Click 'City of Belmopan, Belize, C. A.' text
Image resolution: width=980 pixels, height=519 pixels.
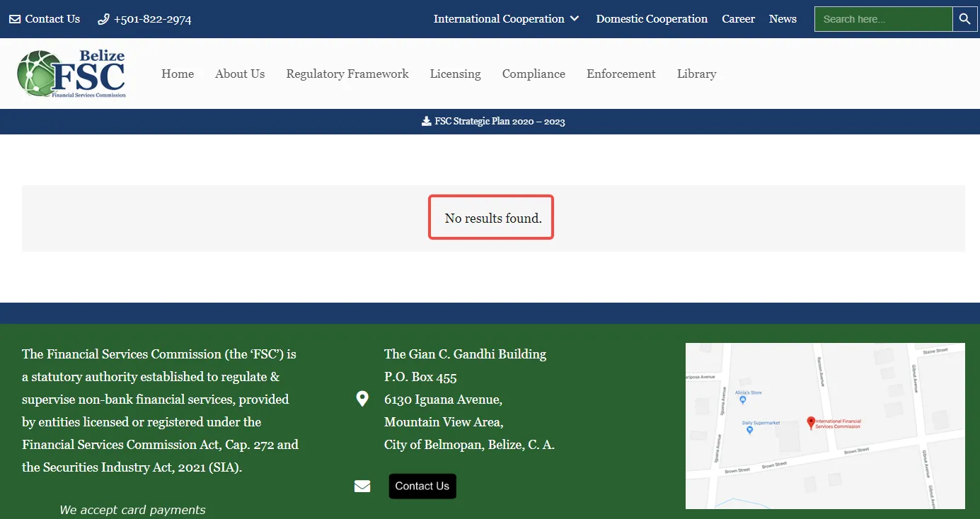469,445
